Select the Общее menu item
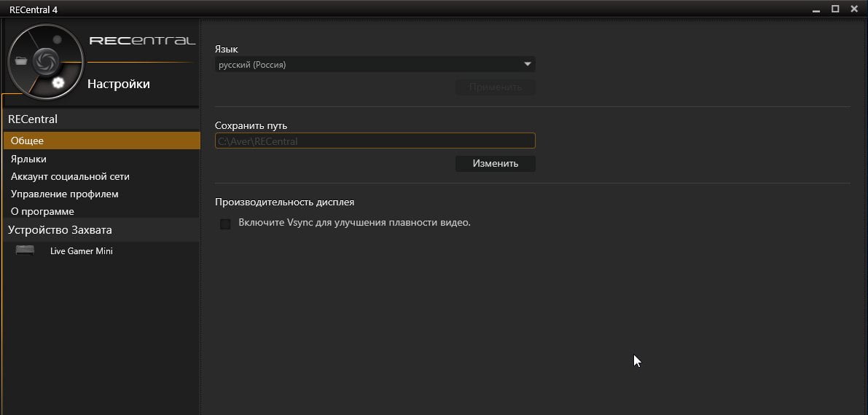The width and height of the screenshot is (868, 415). 102,141
